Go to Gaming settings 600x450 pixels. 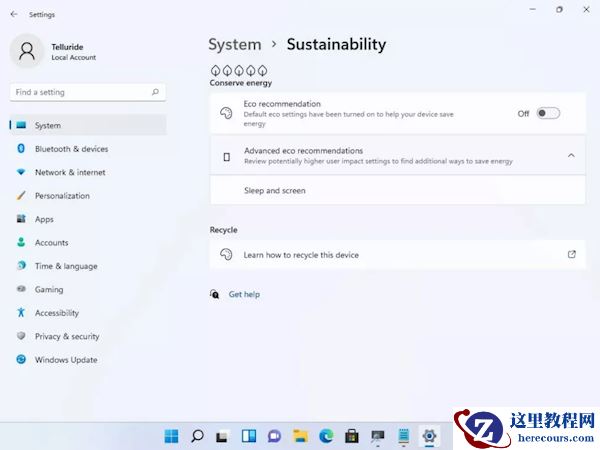coord(88,289)
